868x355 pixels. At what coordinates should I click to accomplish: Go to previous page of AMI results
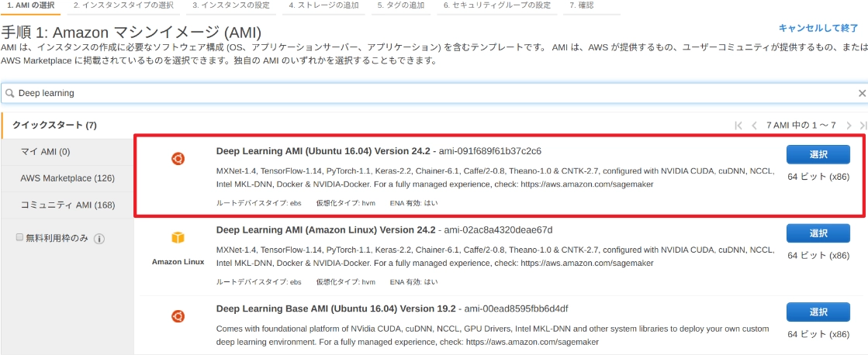tap(754, 126)
